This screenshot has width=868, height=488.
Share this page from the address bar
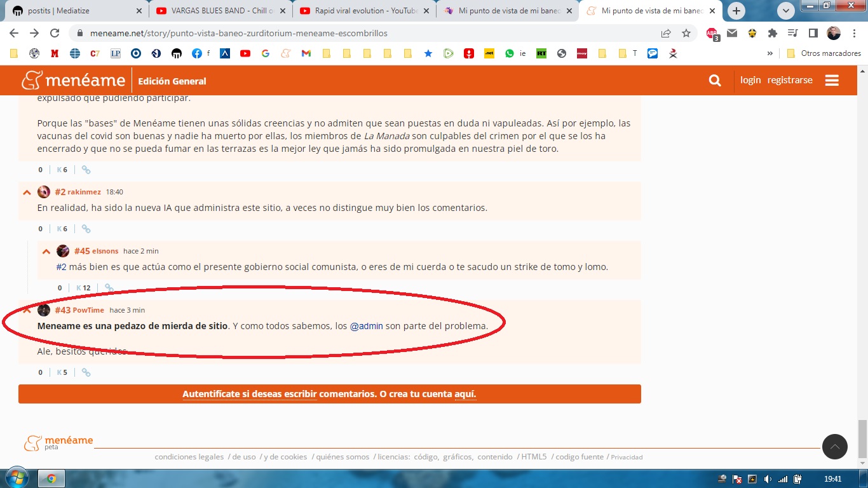click(x=666, y=33)
